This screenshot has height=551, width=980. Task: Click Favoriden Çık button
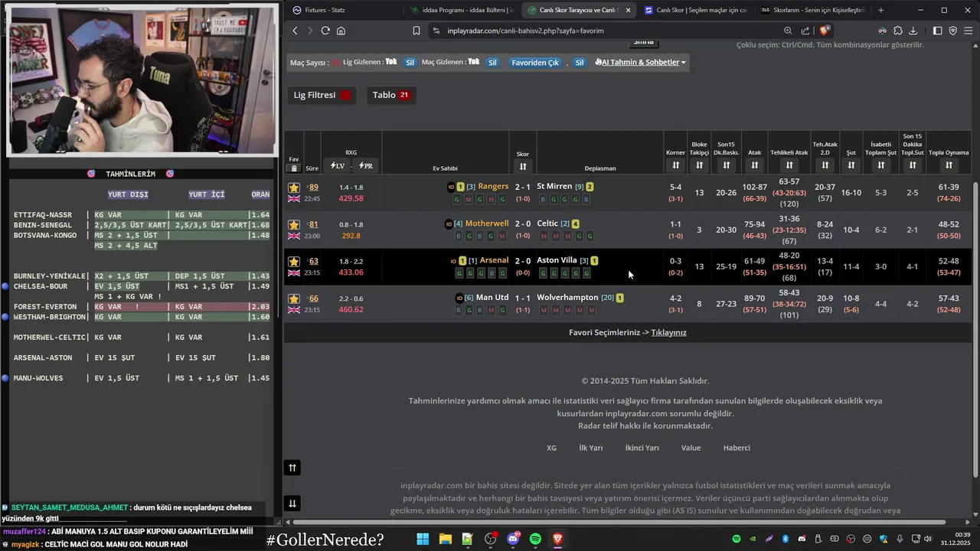click(x=535, y=63)
